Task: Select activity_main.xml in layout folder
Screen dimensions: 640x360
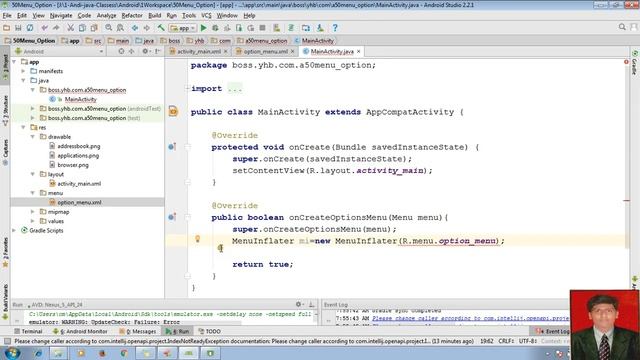Action: coord(79,184)
